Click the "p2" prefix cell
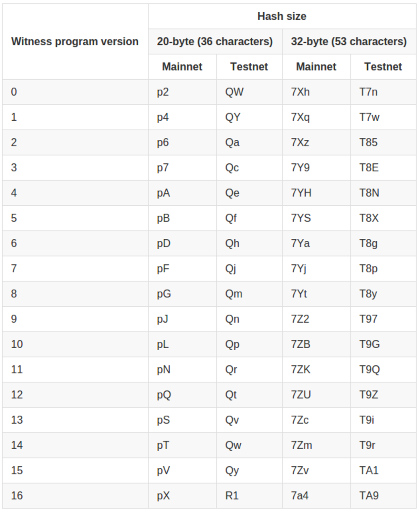The width and height of the screenshot is (420, 512). (163, 92)
